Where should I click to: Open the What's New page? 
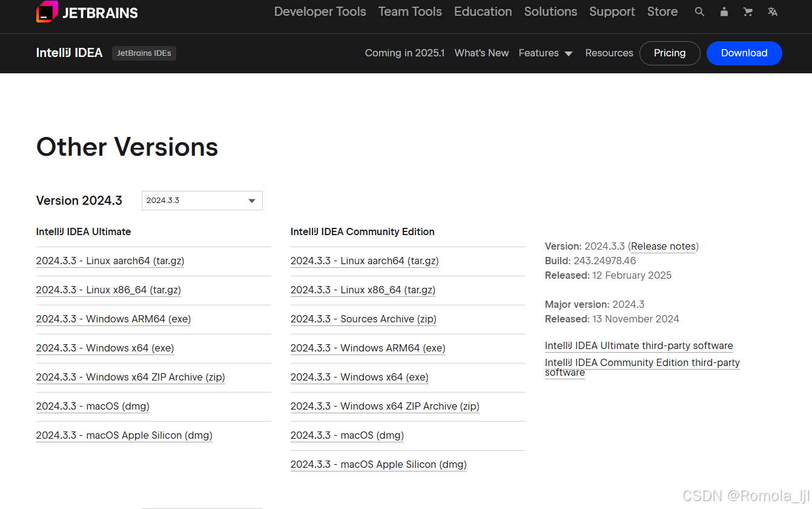pos(481,53)
